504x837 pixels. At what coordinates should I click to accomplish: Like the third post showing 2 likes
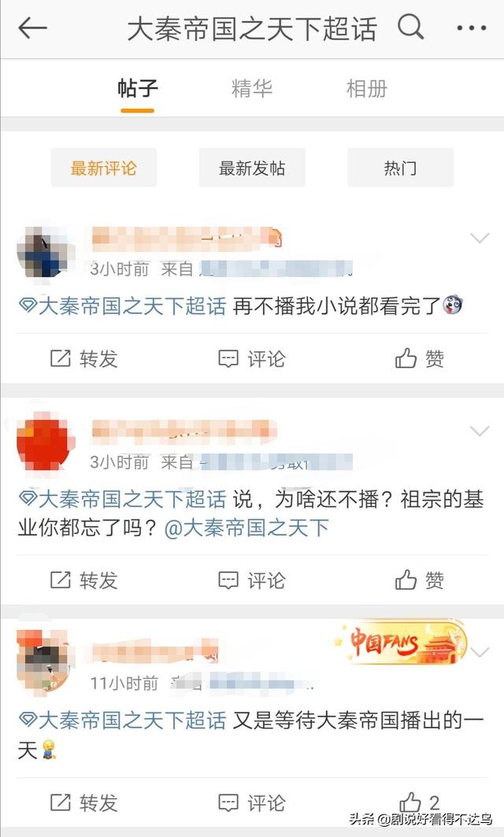pyautogui.click(x=421, y=802)
